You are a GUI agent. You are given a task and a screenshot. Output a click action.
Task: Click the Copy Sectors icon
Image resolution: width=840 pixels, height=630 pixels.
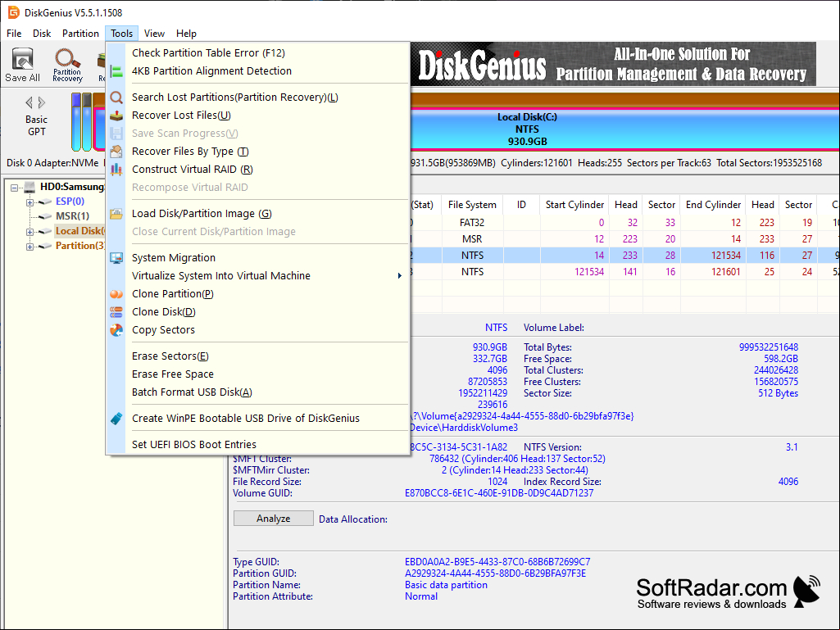116,330
